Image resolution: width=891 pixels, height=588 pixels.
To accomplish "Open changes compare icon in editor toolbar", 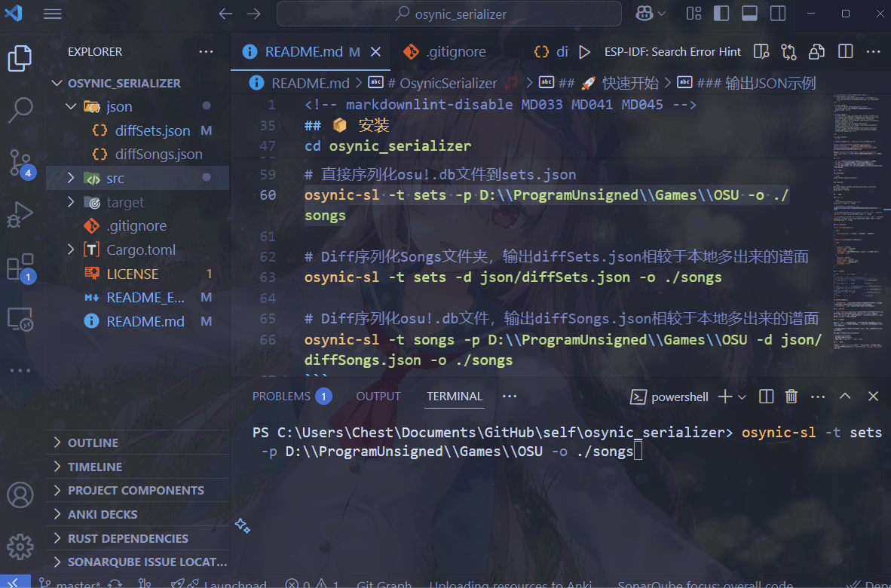I will pos(788,52).
